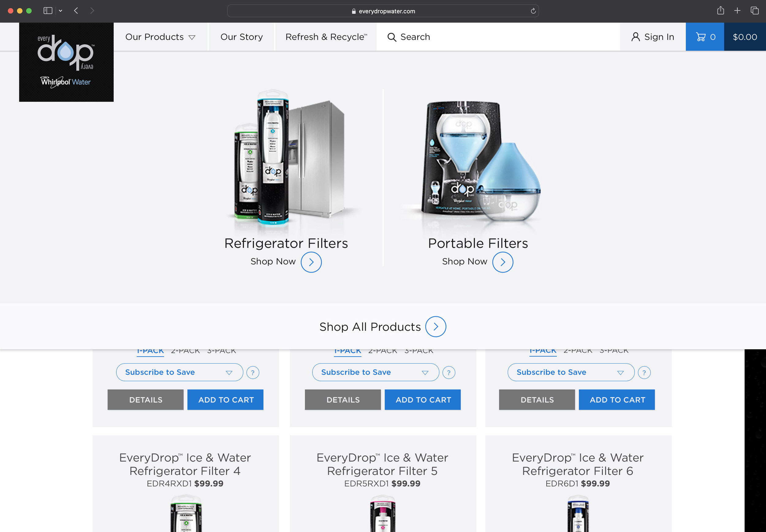Click Safari's reload page icon
766x532 pixels.
coord(533,11)
